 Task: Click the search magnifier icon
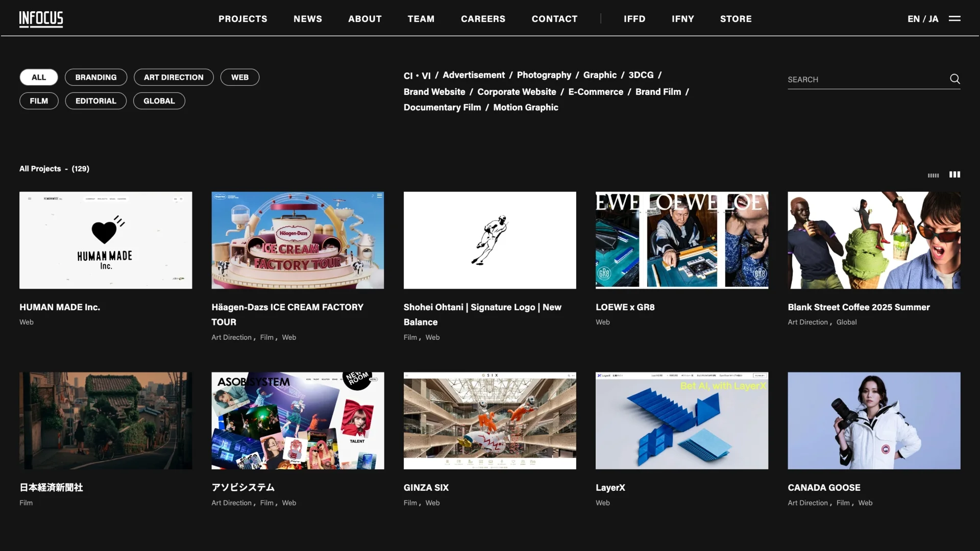coord(954,79)
